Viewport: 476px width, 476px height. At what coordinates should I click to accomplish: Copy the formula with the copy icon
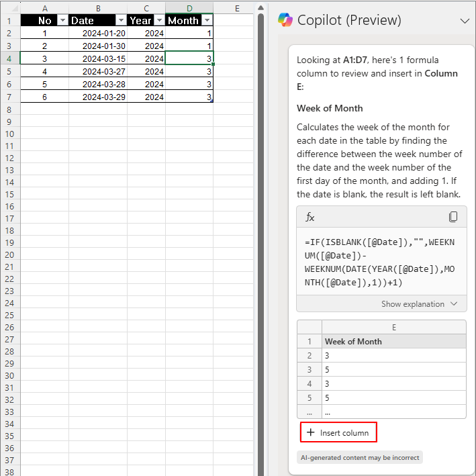(x=453, y=217)
